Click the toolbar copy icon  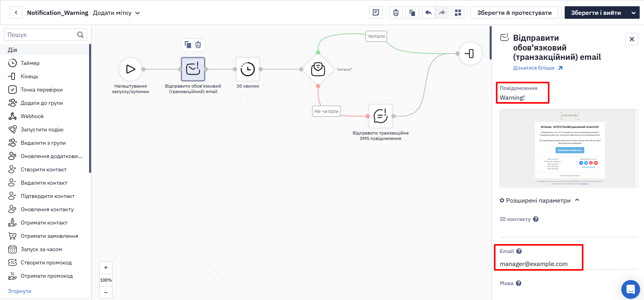coord(412,13)
